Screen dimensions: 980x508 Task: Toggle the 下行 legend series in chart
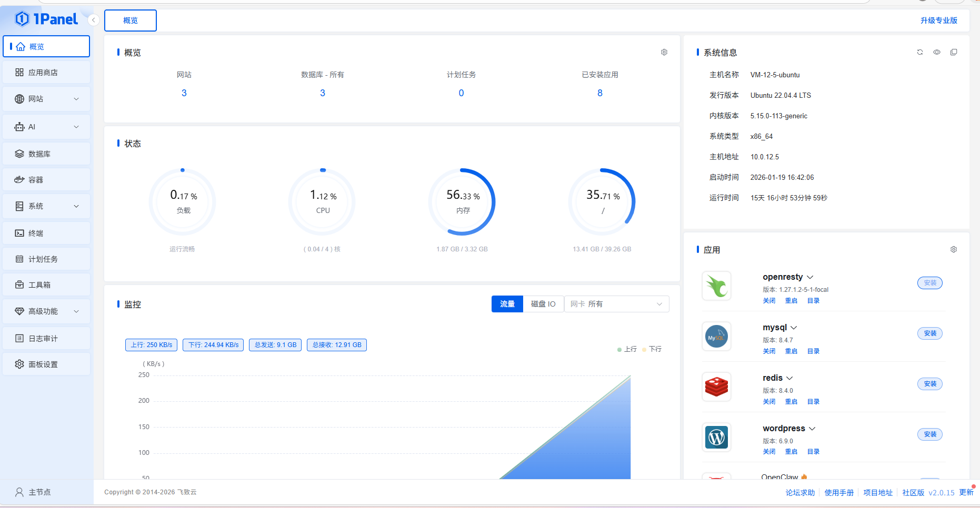(652, 349)
